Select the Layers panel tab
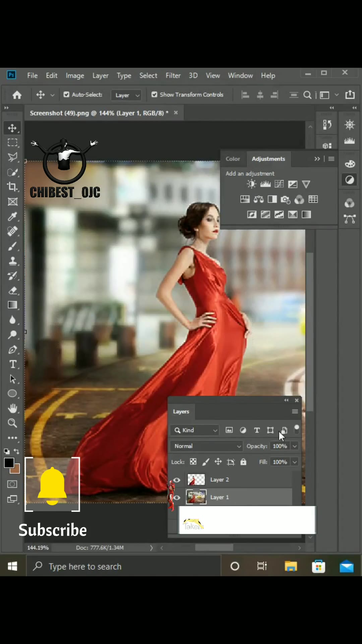 tap(181, 412)
